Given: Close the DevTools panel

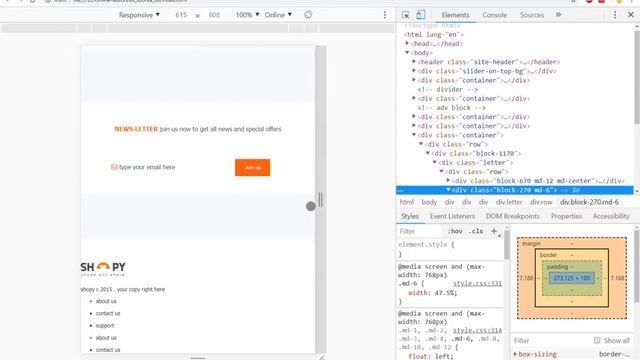Looking at the screenshot, I should coord(631,15).
